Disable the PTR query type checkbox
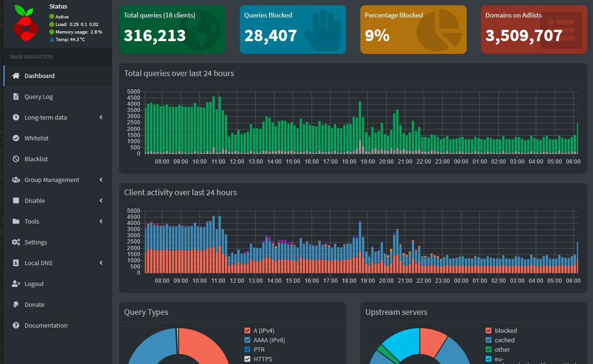 tap(247, 349)
